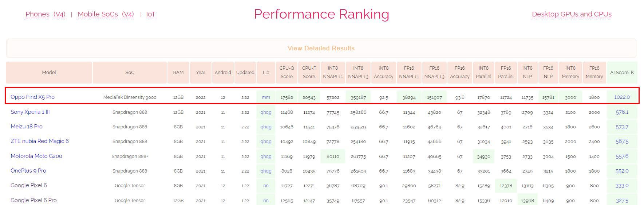The image size is (644, 205).
Task: Click the Model column header
Action: point(49,72)
